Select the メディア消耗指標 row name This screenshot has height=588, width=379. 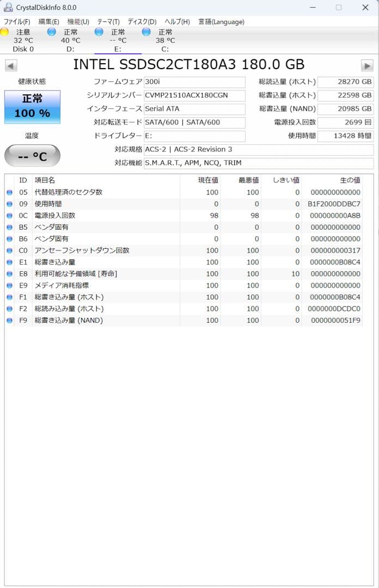(62, 285)
